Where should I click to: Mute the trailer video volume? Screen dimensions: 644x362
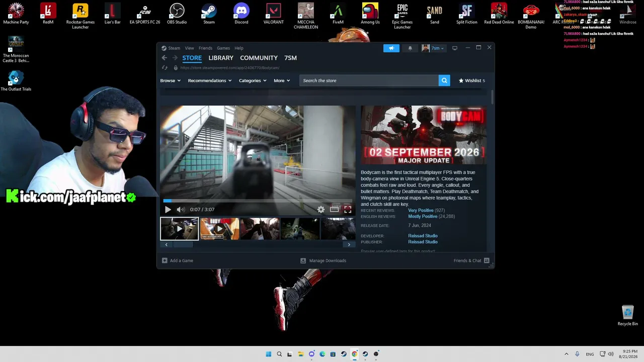click(x=181, y=209)
